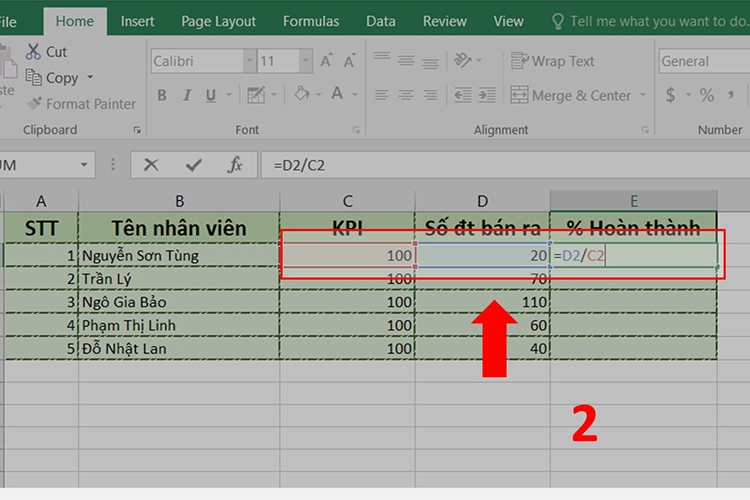Click the Accounting dollar format icon
Screen dimensions: 750x500
pos(671,95)
